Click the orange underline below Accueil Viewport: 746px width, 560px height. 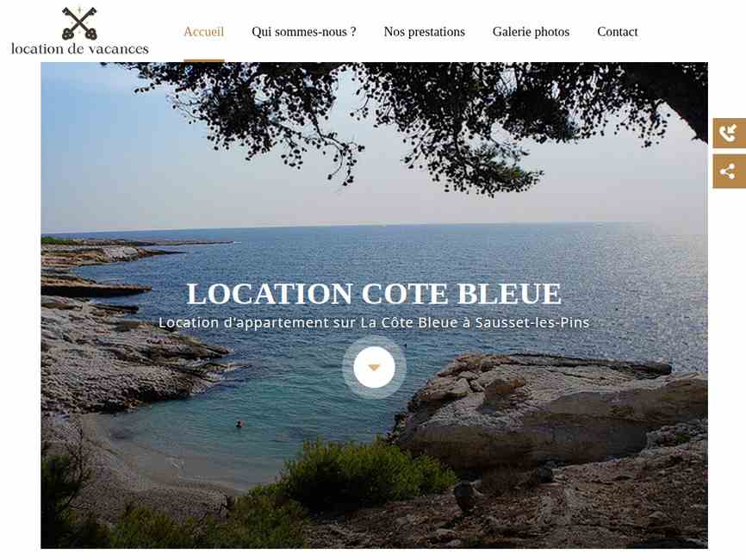[x=203, y=61]
